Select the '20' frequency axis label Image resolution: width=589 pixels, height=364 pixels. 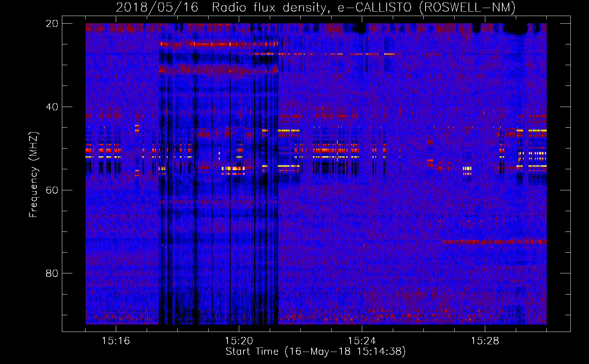[52, 24]
